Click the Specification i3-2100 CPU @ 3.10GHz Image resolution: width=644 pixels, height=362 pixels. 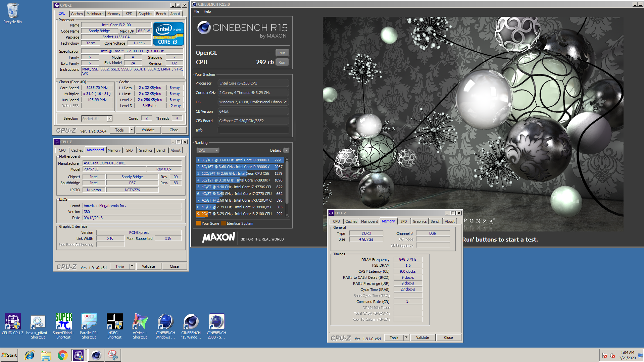(132, 51)
